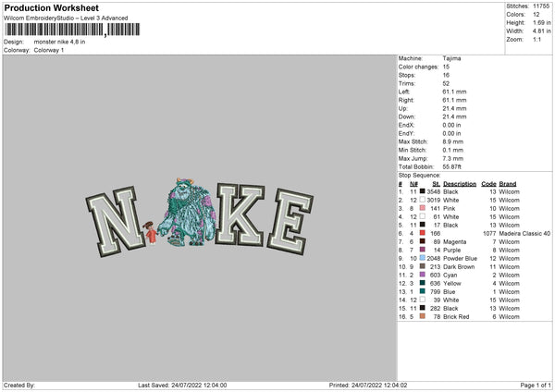Click the 'Colorway 1' value
Image resolution: width=555 pixels, height=392 pixels.
click(x=49, y=50)
